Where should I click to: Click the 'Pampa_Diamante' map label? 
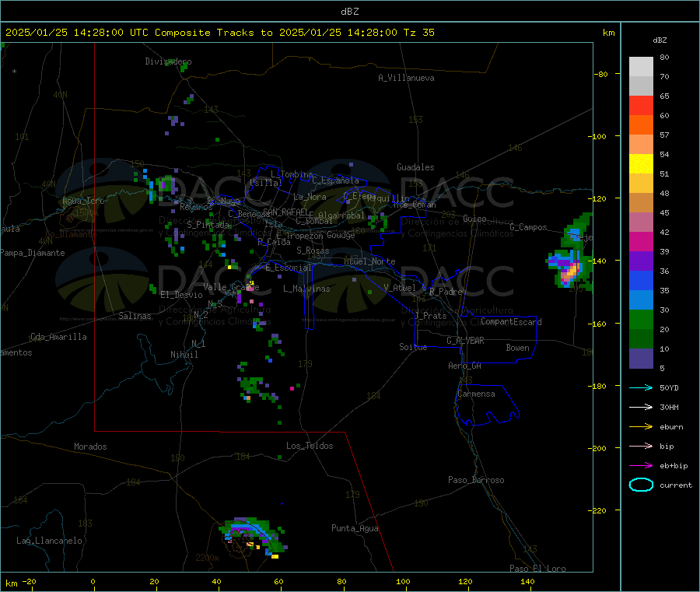pos(33,253)
